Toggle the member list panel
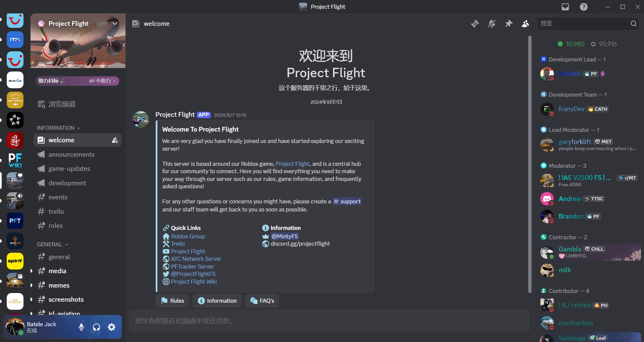The height and width of the screenshot is (342, 644). coord(526,23)
